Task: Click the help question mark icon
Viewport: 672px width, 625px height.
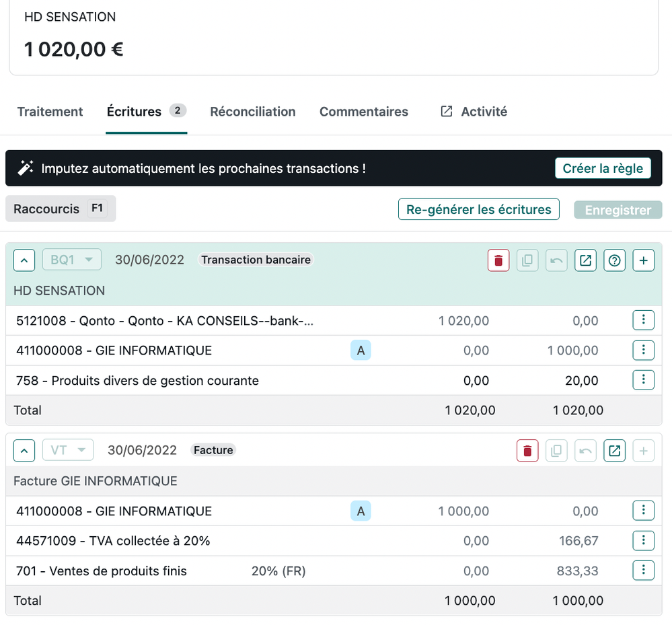Action: [x=614, y=260]
